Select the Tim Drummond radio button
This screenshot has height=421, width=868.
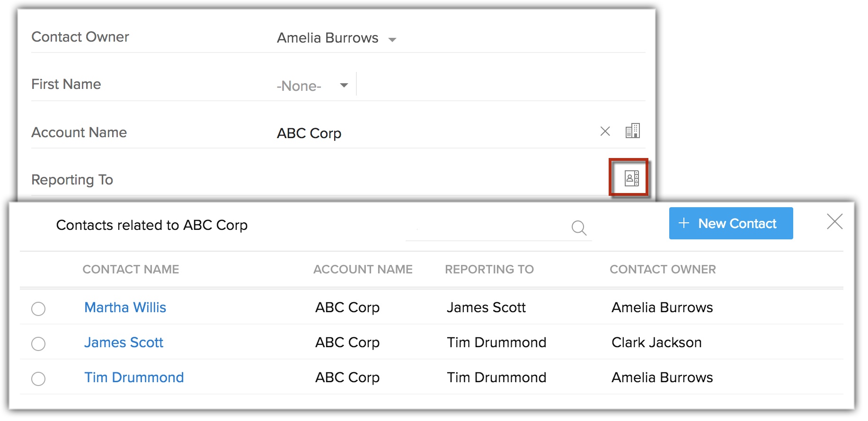pyautogui.click(x=38, y=379)
